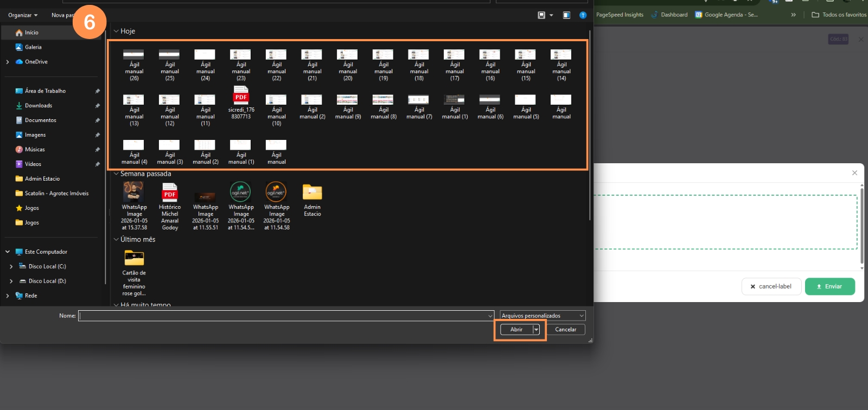
Task: Click the help question mark icon
Action: pos(583,15)
